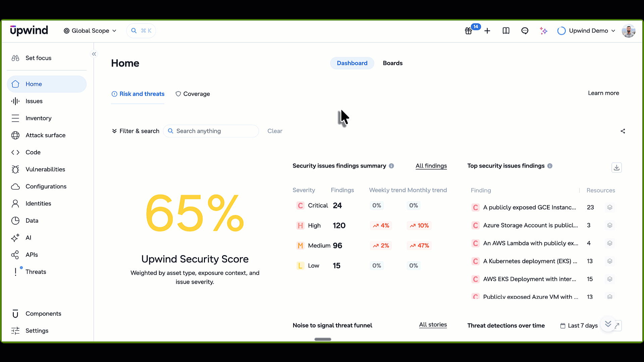The height and width of the screenshot is (362, 644).
Task: Open the Upwind Demo organization dropdown
Action: click(x=586, y=31)
